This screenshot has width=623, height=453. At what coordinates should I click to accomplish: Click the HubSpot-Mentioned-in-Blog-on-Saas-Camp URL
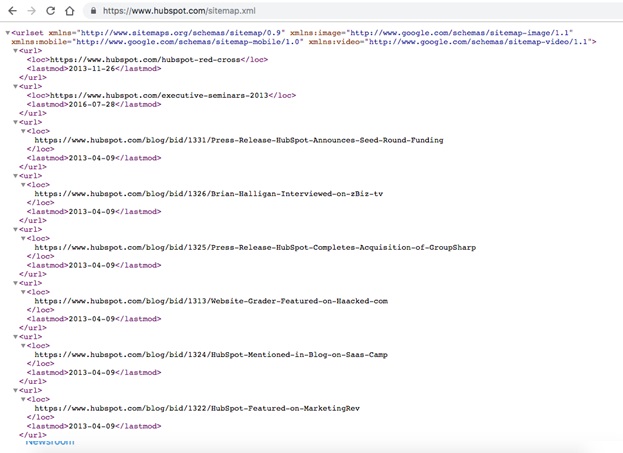point(211,355)
